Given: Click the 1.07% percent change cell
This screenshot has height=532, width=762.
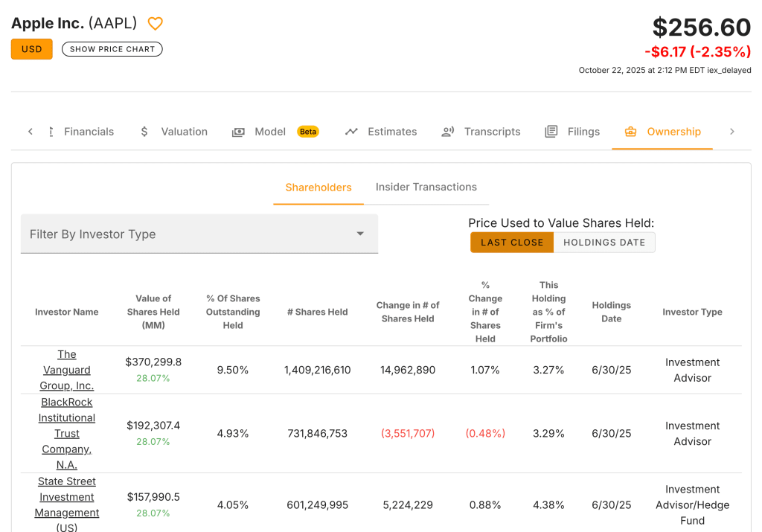Looking at the screenshot, I should coord(485,370).
